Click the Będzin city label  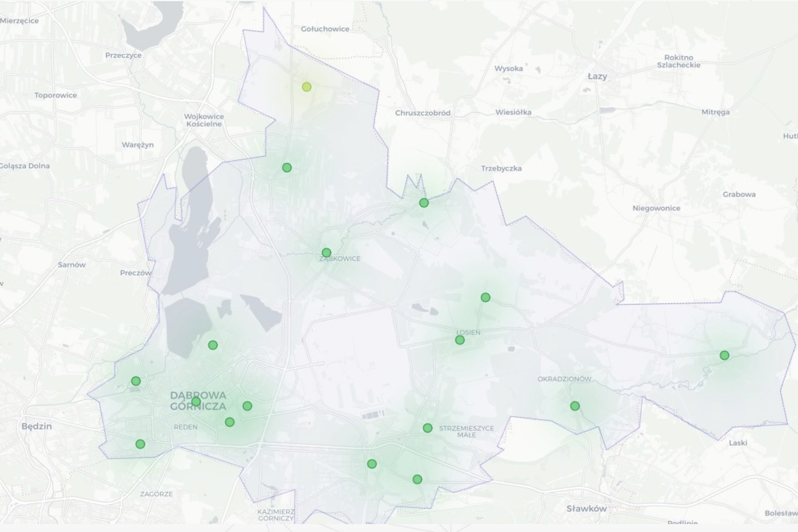(37, 426)
